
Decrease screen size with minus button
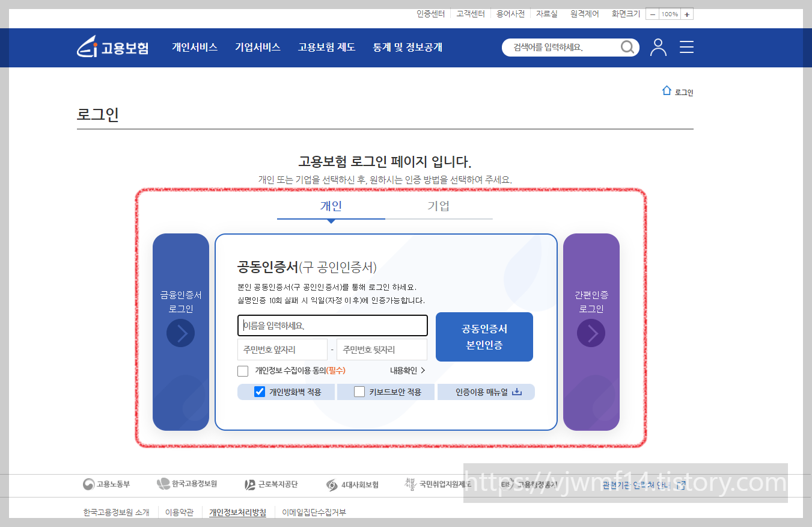click(653, 14)
